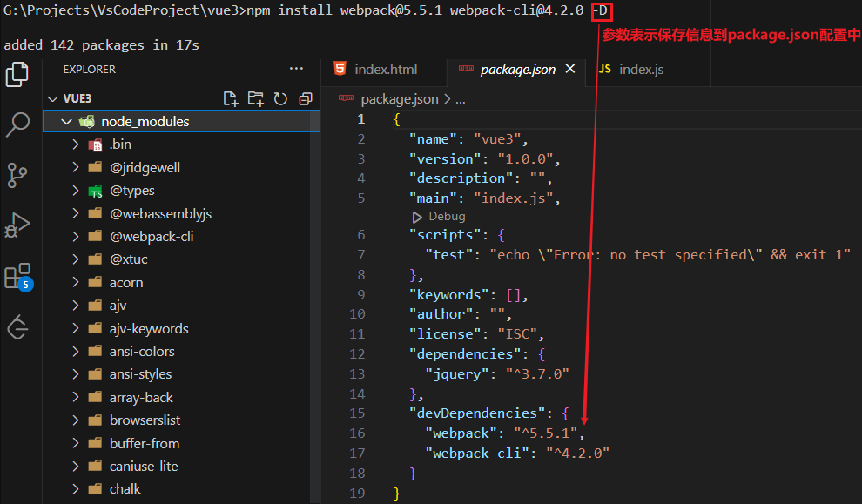Open the Source Control view
Screen dimensions: 862x504
17,175
